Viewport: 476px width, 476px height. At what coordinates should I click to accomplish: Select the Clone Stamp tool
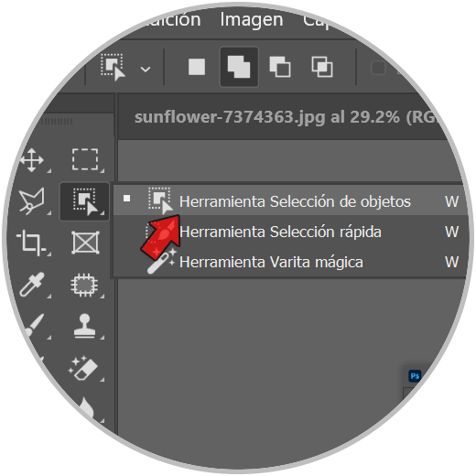click(84, 326)
